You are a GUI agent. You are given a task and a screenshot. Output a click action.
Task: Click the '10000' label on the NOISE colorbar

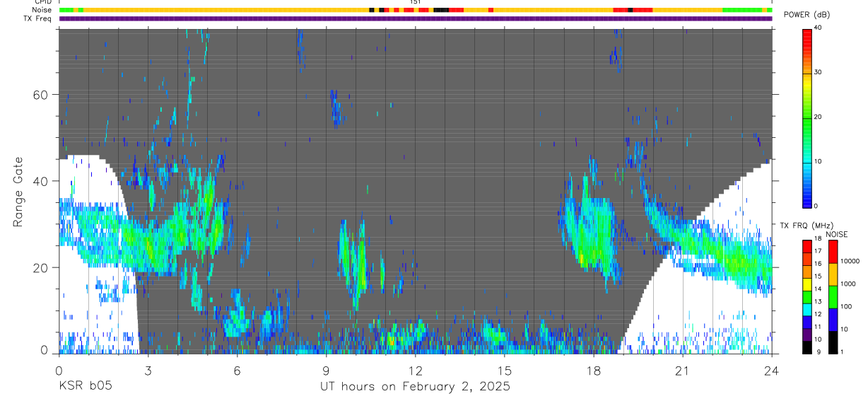850,262
